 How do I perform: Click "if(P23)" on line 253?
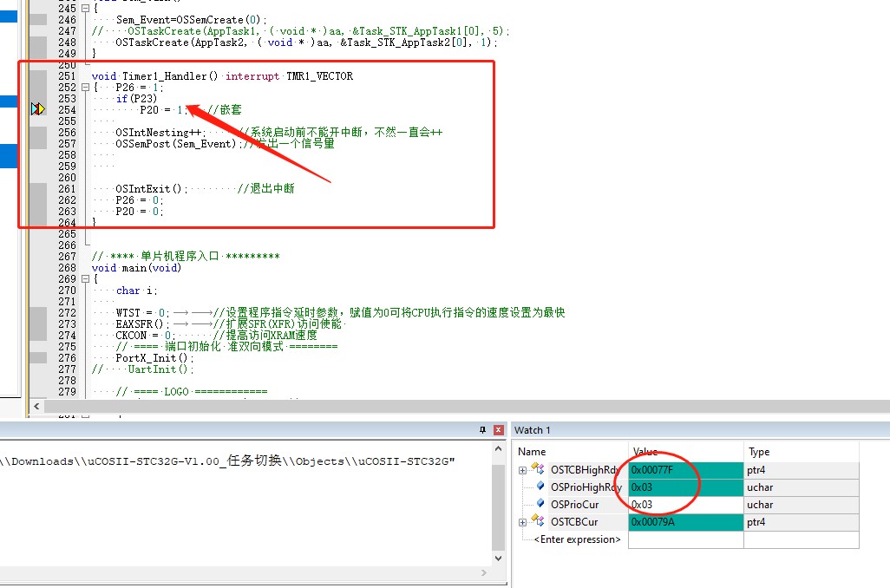click(x=136, y=98)
